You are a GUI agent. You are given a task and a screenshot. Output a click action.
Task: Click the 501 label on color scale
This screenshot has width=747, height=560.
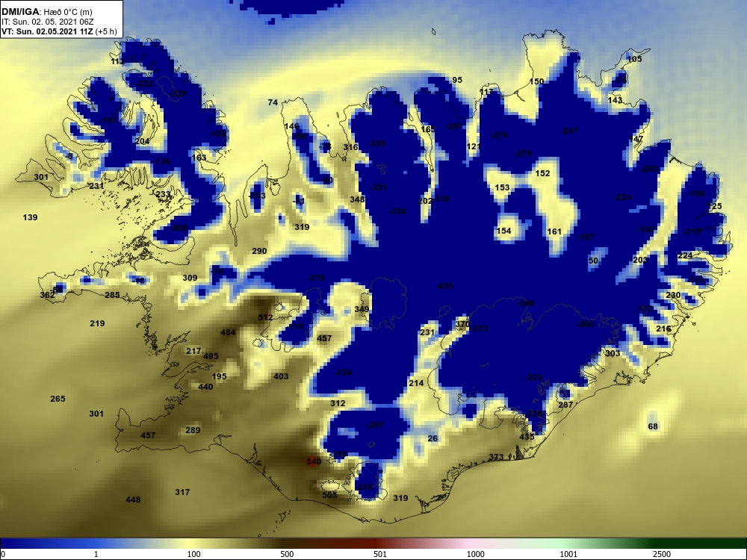(x=379, y=554)
